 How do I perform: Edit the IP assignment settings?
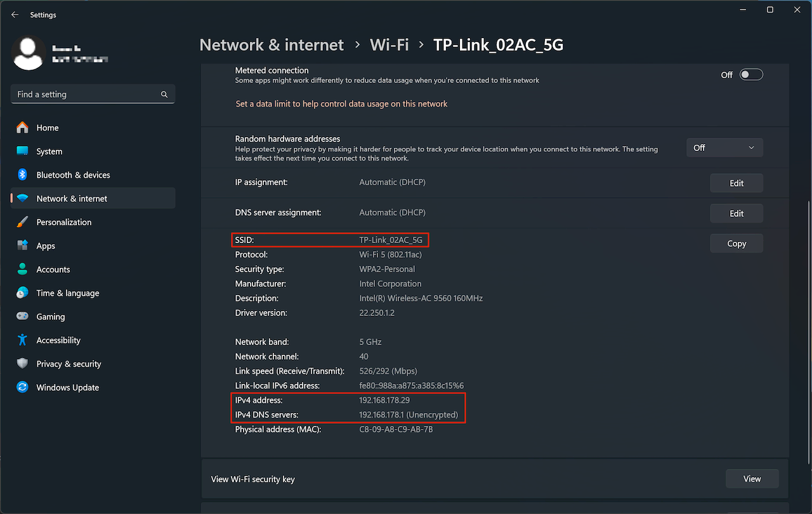click(736, 183)
